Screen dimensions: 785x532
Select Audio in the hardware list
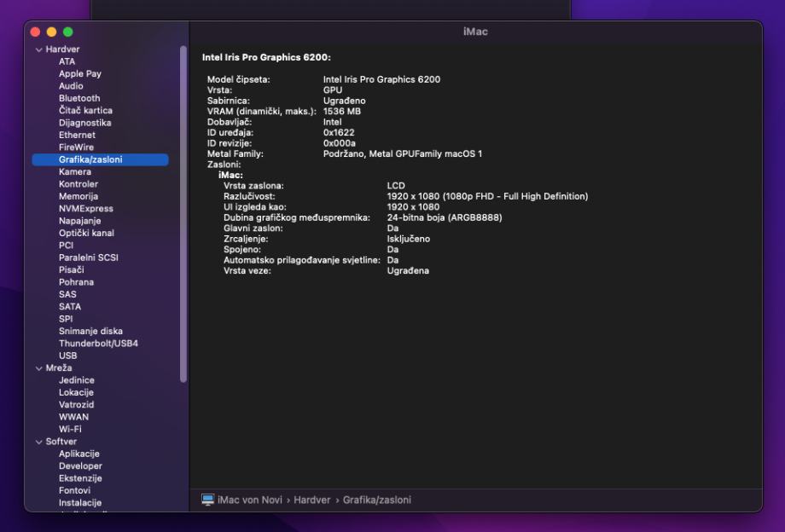point(71,86)
